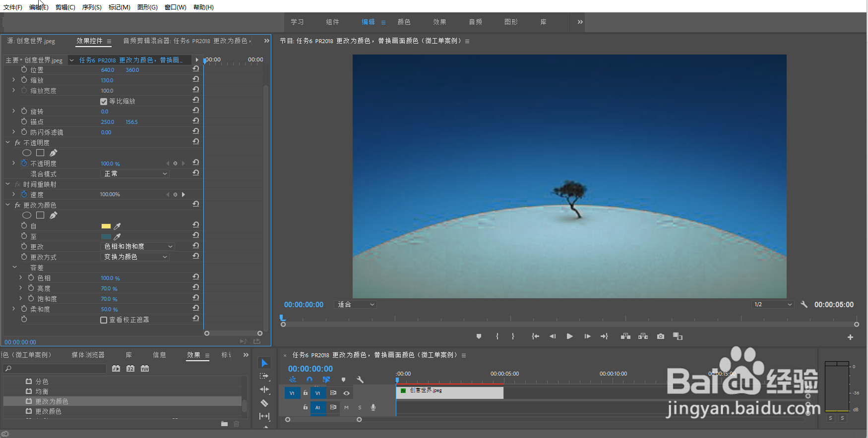Click the Add Marker button in monitor
Image resolution: width=868 pixels, height=438 pixels.
coord(479,336)
